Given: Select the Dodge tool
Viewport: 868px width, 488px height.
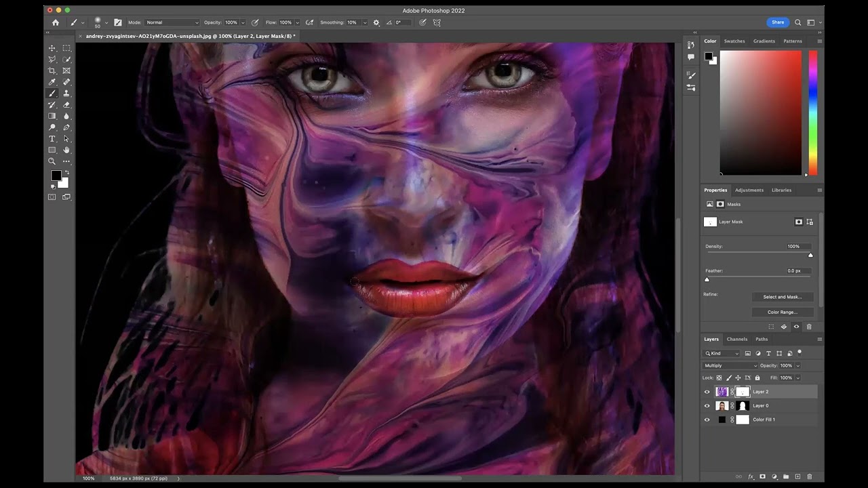Looking at the screenshot, I should pyautogui.click(x=52, y=127).
